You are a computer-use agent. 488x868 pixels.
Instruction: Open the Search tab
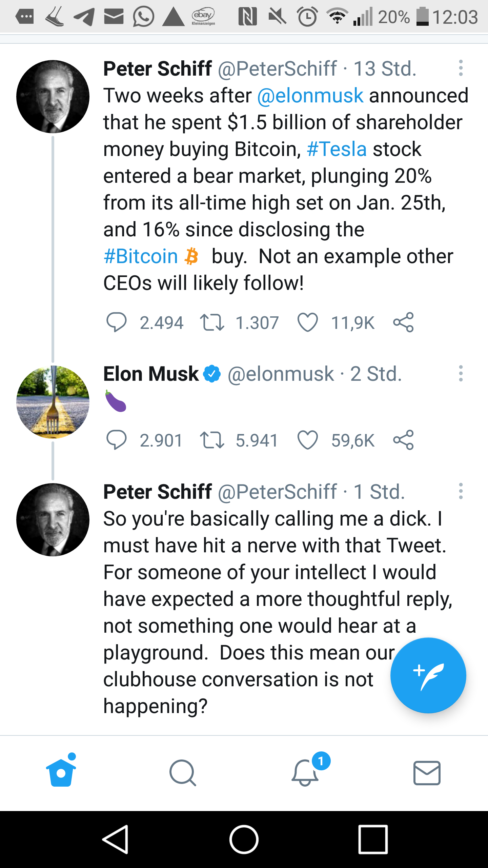click(x=183, y=772)
